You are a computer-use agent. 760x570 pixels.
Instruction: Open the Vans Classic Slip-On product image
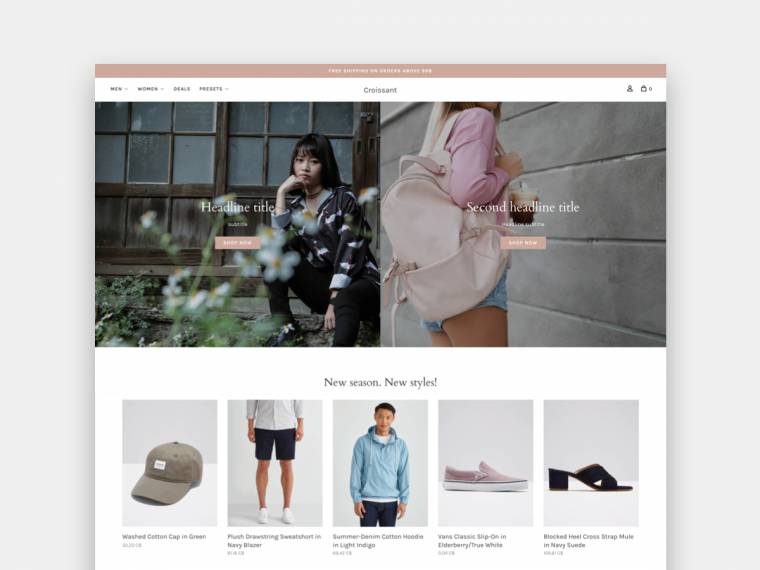[486, 463]
